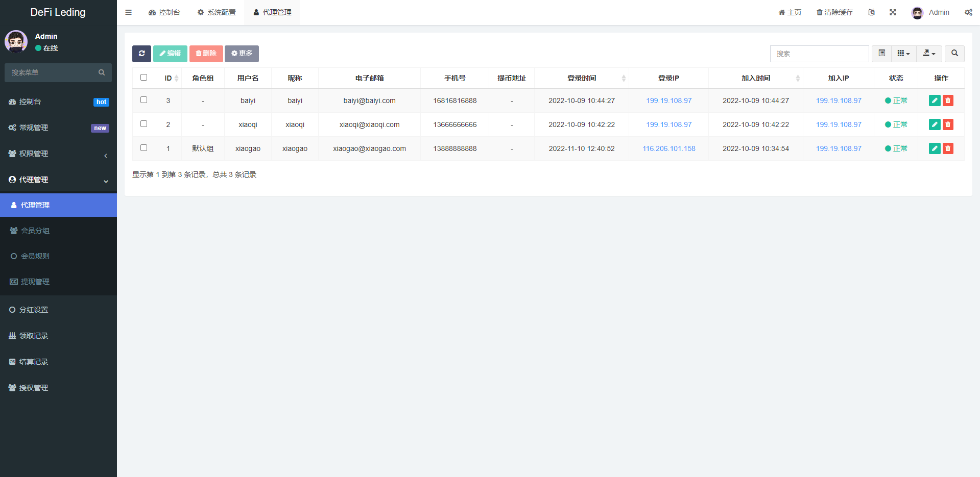The height and width of the screenshot is (477, 980).
Task: Toggle fullscreen with the expand icon
Action: click(x=893, y=12)
